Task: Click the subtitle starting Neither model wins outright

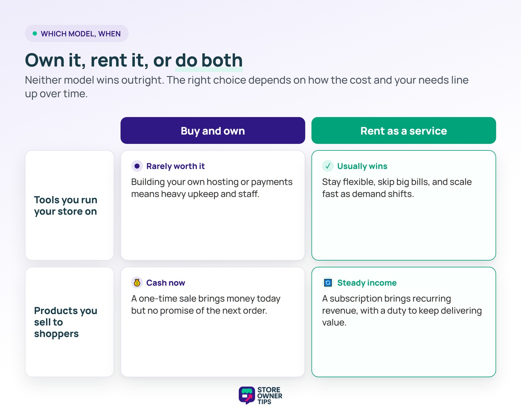Action: [247, 87]
